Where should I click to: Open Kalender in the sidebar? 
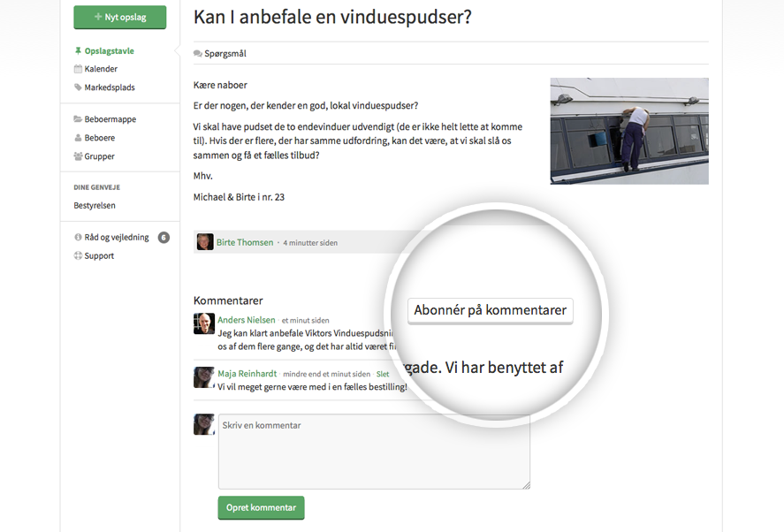tap(101, 69)
